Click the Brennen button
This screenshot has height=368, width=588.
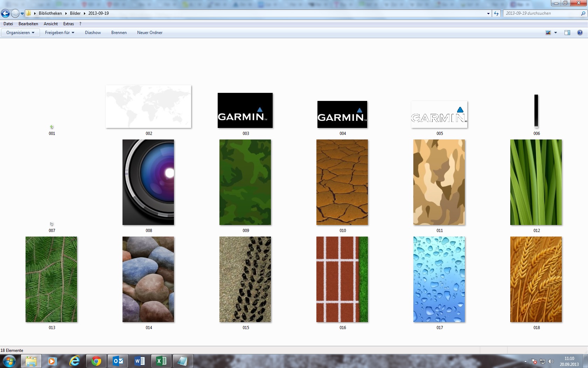point(119,33)
